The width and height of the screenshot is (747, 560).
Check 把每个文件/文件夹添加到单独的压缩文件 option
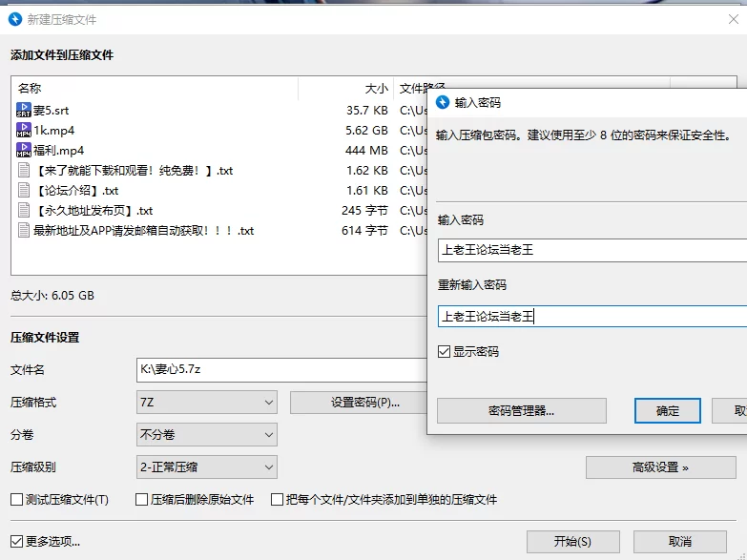point(277,500)
